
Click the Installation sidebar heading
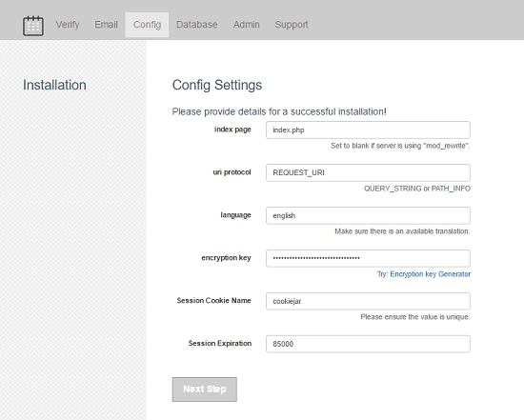[x=54, y=85]
